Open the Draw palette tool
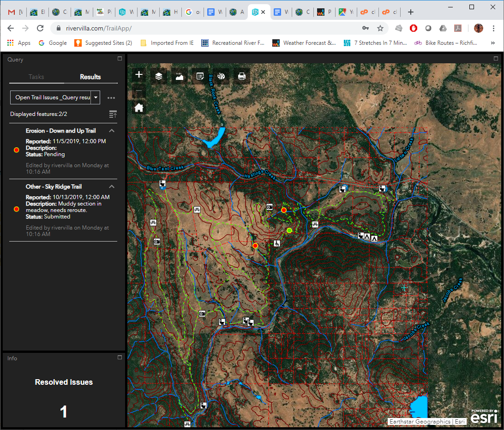 point(221,77)
